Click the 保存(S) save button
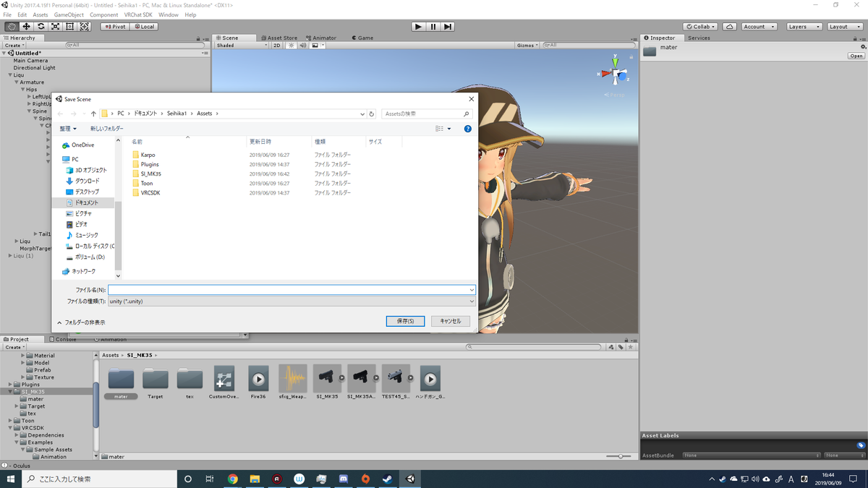The width and height of the screenshot is (868, 488). pos(405,321)
